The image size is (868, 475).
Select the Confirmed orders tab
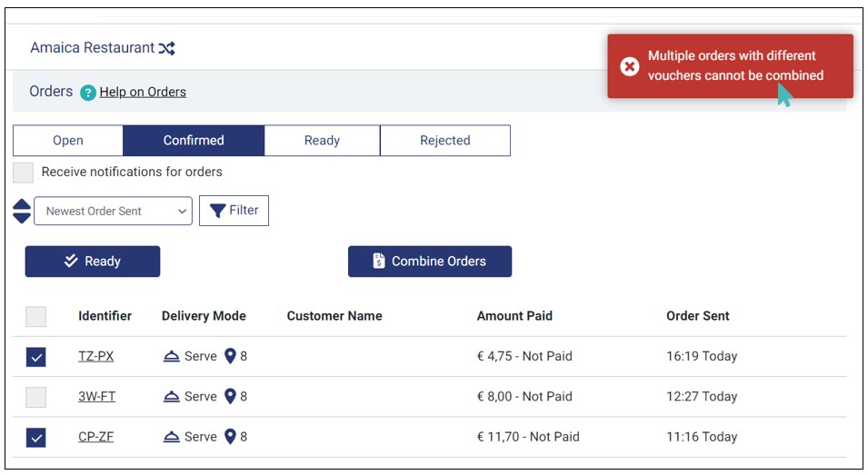click(194, 141)
